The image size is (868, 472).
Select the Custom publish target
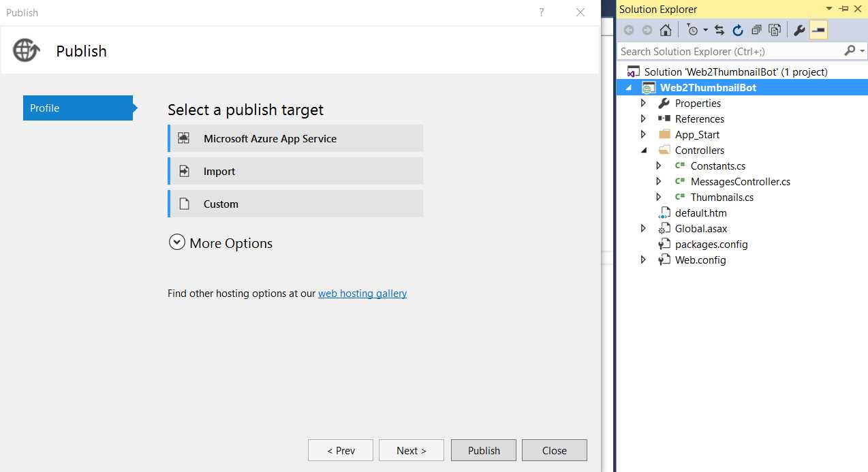pyautogui.click(x=296, y=204)
